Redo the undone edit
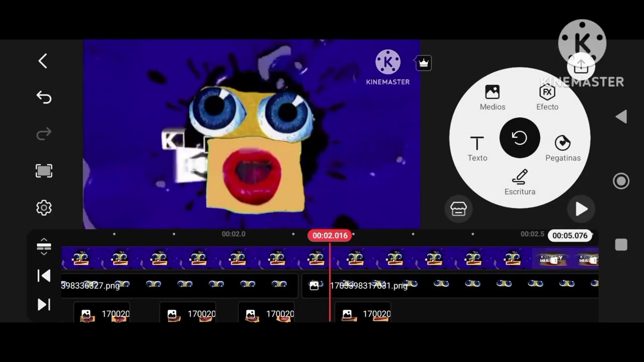The image size is (644, 362). pos(44,134)
